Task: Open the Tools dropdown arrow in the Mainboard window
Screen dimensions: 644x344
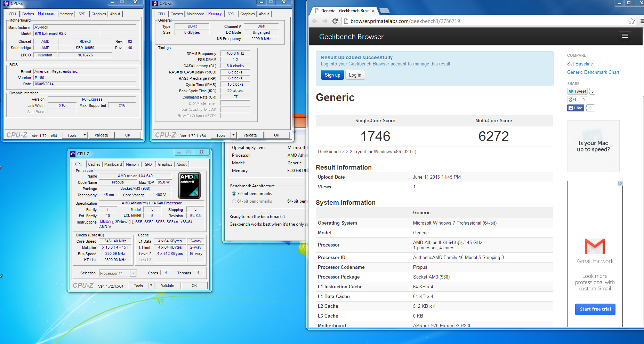Action: [84, 135]
